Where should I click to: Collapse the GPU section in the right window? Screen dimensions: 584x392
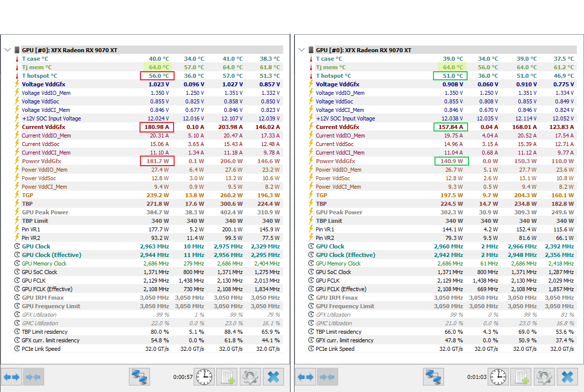pyautogui.click(x=302, y=50)
